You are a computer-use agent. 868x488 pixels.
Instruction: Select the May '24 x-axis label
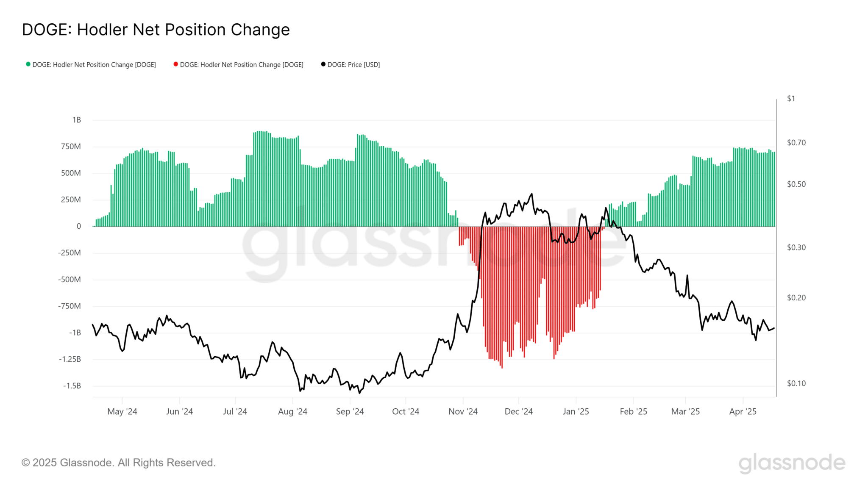point(122,411)
